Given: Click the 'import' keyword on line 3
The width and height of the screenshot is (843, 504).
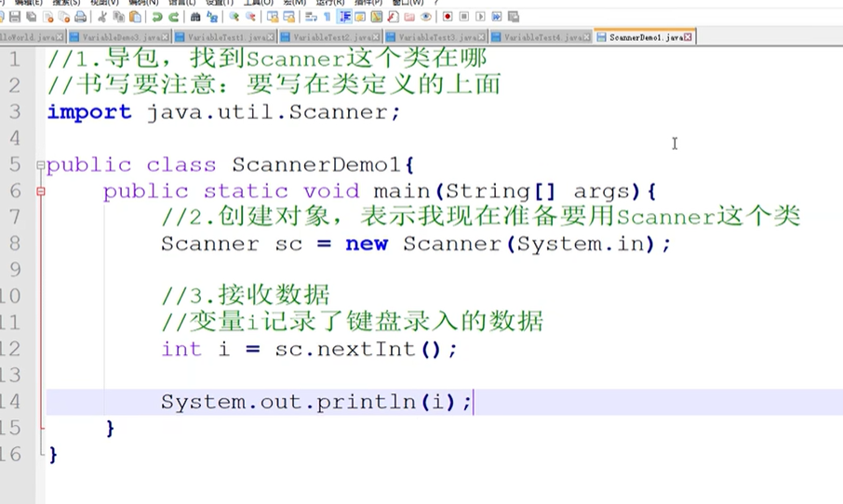Looking at the screenshot, I should pos(88,113).
